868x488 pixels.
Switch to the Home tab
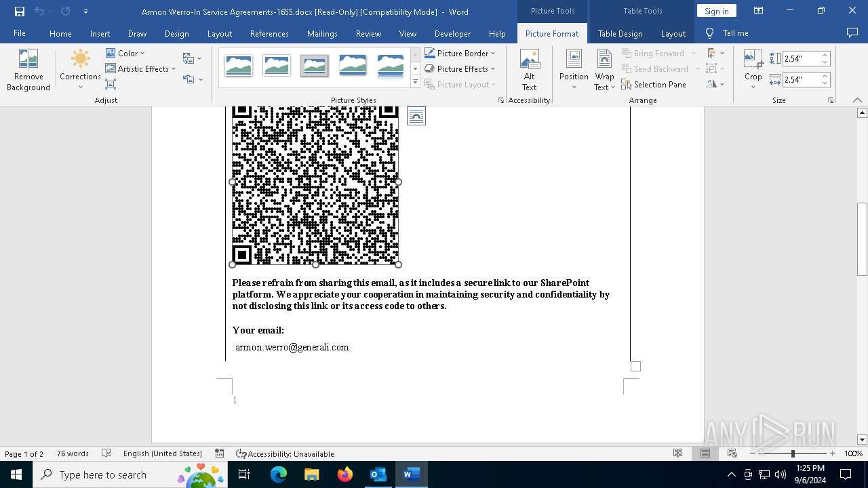coord(60,33)
